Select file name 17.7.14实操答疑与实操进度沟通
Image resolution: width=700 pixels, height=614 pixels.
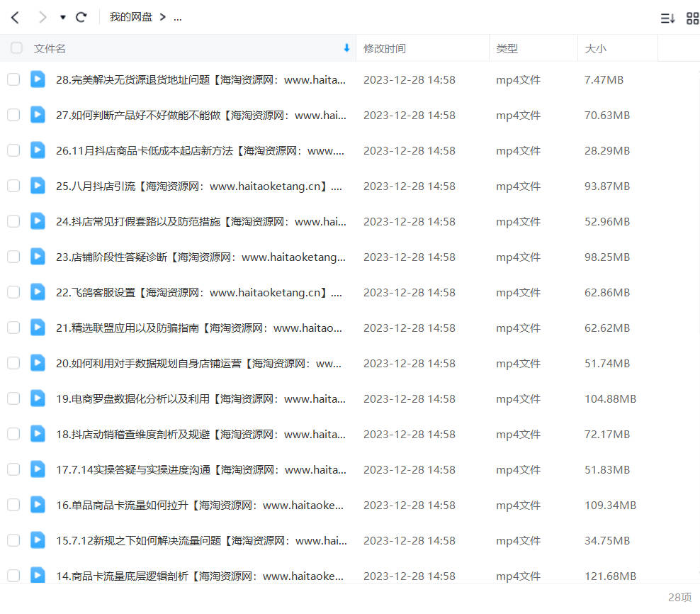point(201,469)
